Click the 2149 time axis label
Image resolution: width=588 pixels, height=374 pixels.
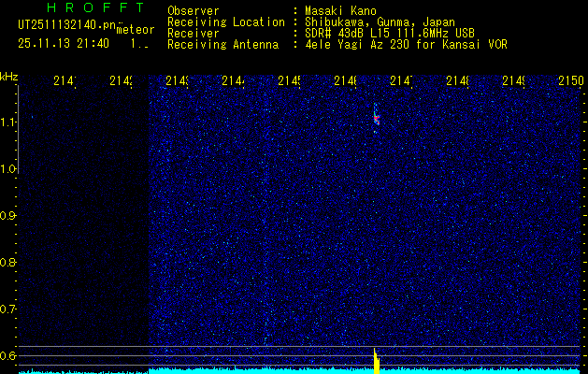513,81
